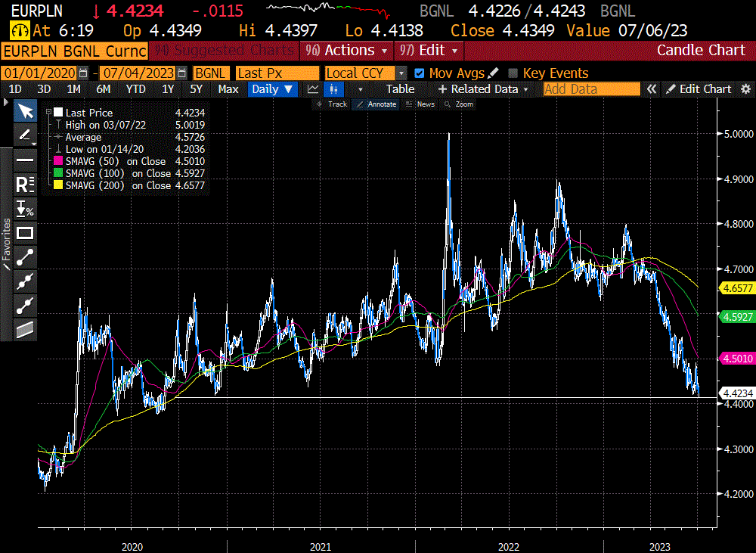The width and height of the screenshot is (756, 553).
Task: Open the News overlay button
Action: pyautogui.click(x=420, y=104)
